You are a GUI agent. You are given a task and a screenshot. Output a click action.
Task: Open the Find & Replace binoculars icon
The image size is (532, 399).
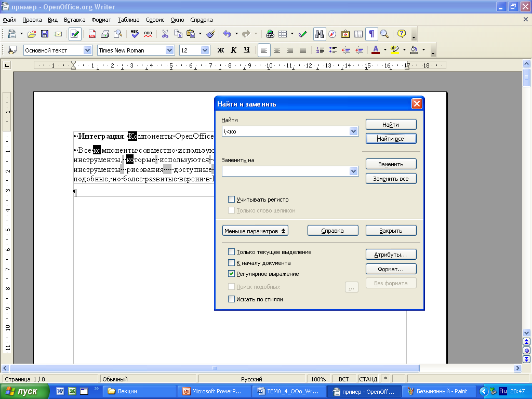pos(320,34)
